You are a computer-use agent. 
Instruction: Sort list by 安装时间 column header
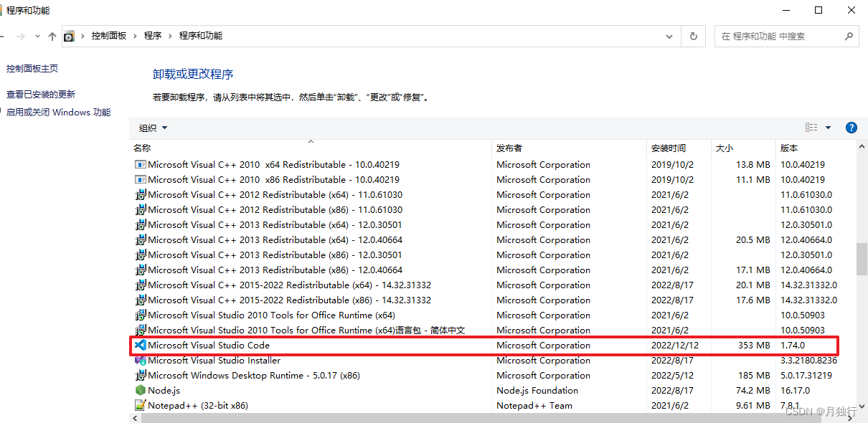(669, 148)
